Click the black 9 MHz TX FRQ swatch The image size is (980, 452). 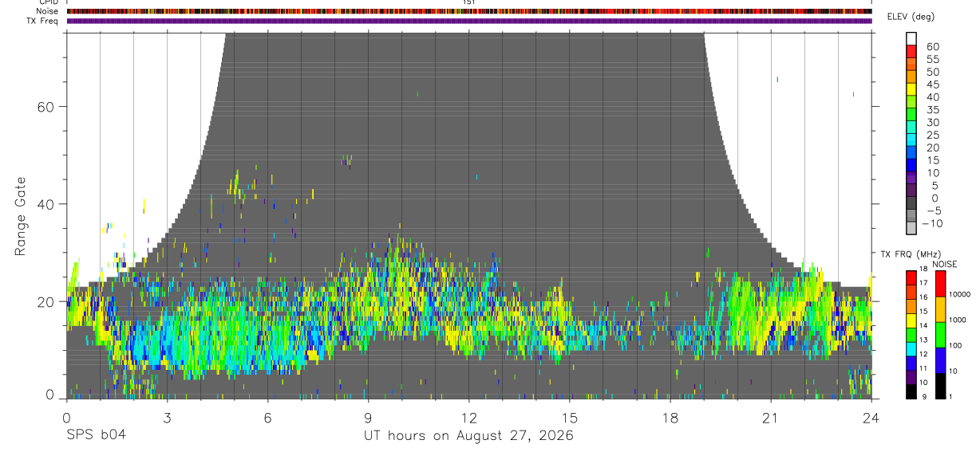[x=911, y=392]
